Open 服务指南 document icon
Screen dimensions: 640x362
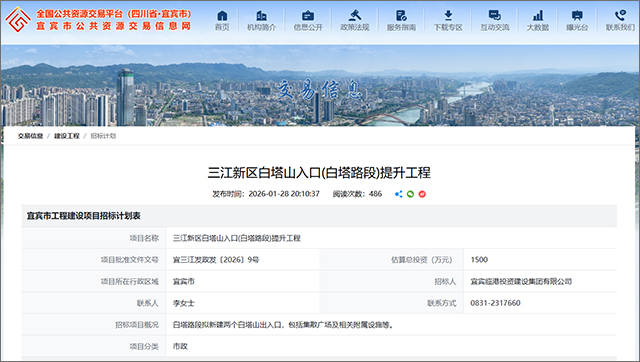(401, 16)
